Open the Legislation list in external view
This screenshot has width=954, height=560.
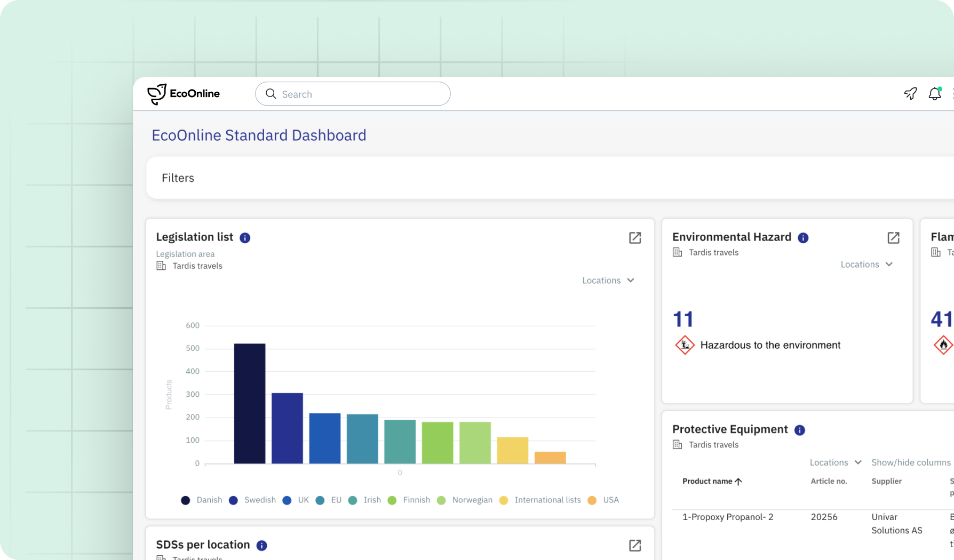tap(634, 238)
